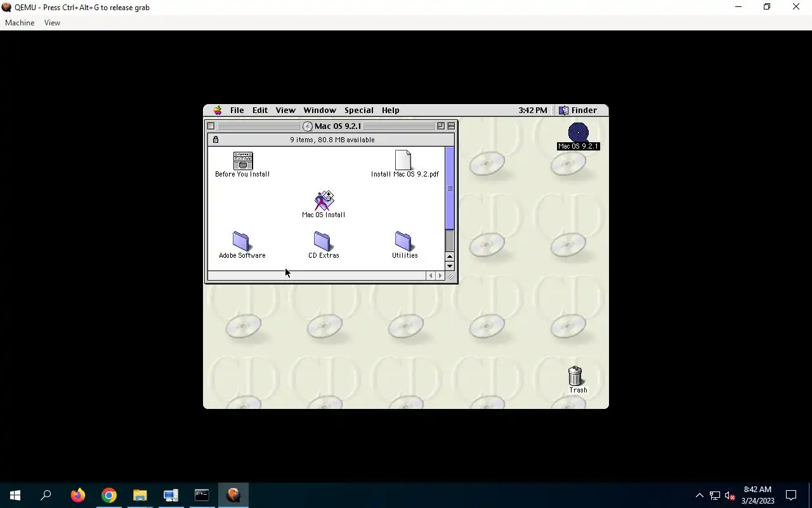The image size is (812, 508).
Task: Click the window collapse (windowshade) box
Action: [x=451, y=126]
